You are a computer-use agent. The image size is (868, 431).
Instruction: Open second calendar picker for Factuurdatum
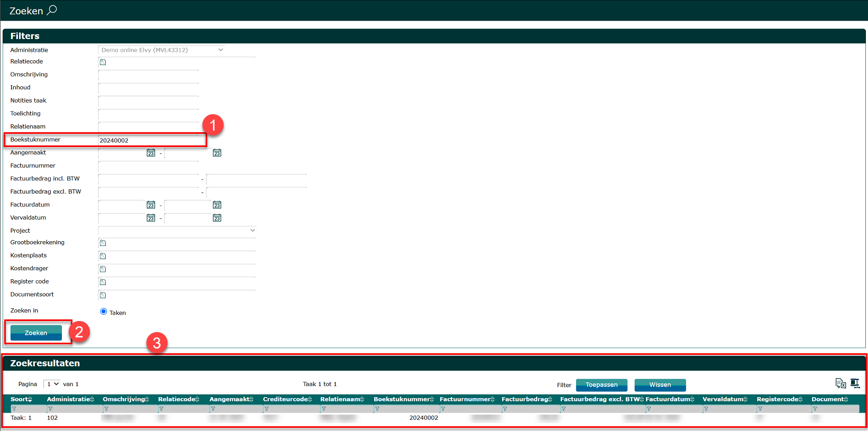[217, 205]
